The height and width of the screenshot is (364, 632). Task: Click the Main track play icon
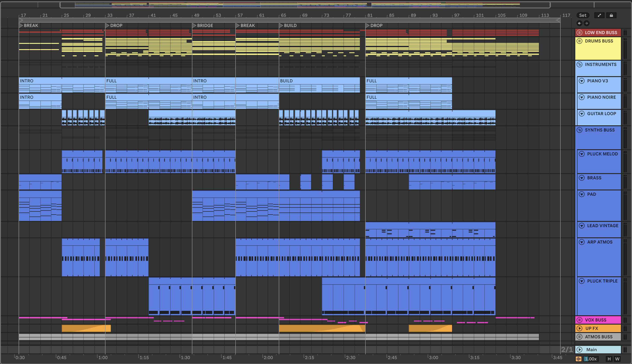point(579,350)
